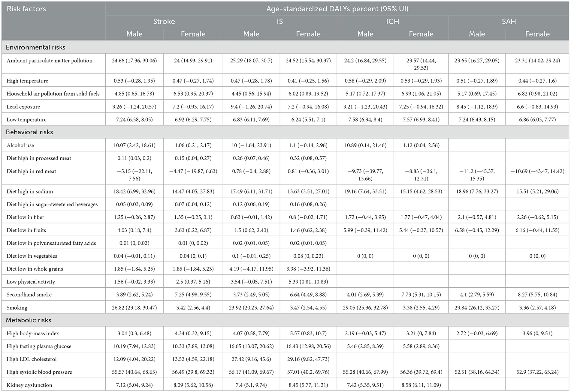571x392 pixels.
Task: Click the 'Risk factors' column header
Action: pos(26,9)
